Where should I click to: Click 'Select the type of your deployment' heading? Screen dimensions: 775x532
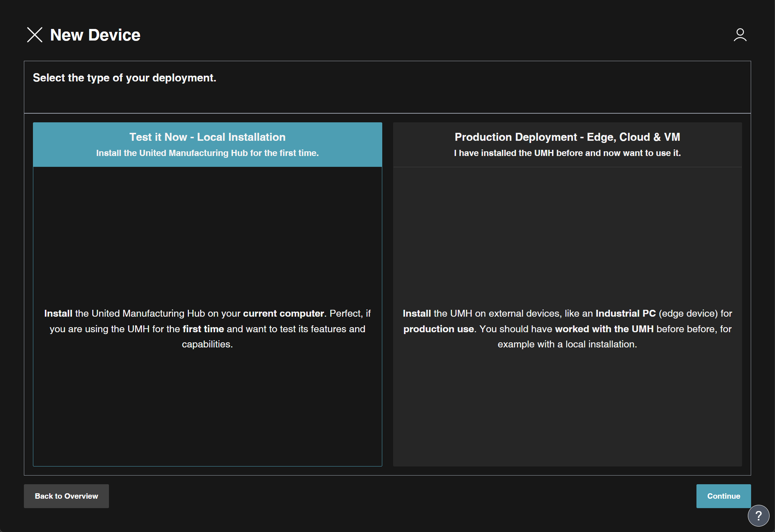click(125, 78)
